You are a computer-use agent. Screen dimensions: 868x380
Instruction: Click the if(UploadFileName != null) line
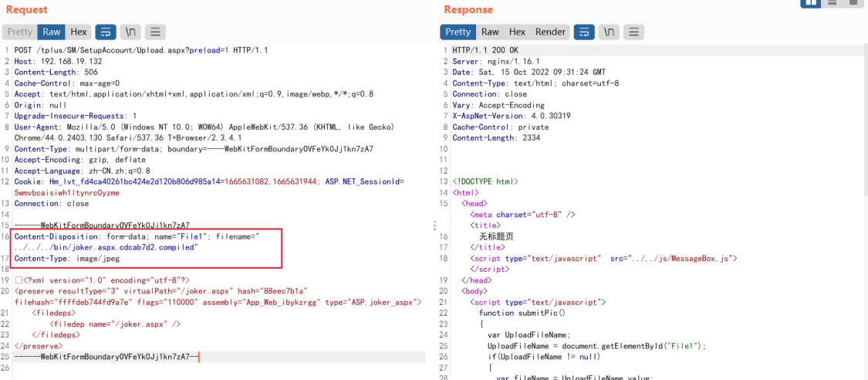[544, 358]
